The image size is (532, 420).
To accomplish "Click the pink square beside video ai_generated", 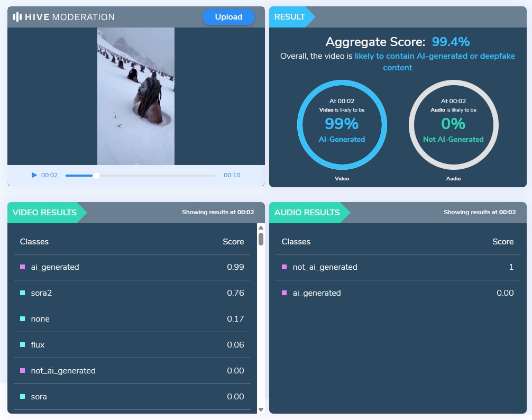I will (x=23, y=267).
